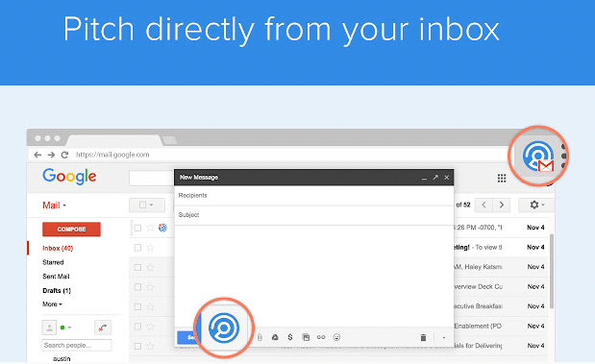Open the Google apps grid
The image size is (595, 364).
502,179
